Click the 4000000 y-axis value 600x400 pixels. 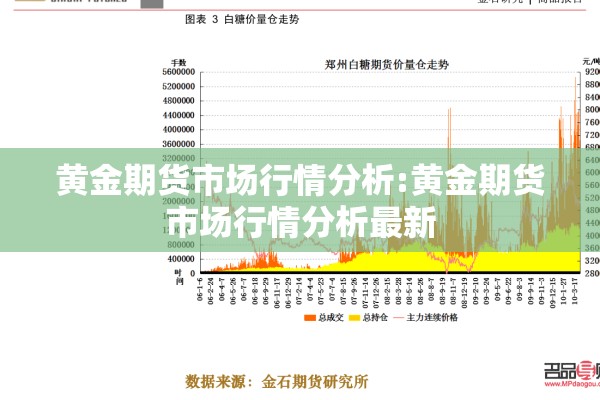point(179,129)
